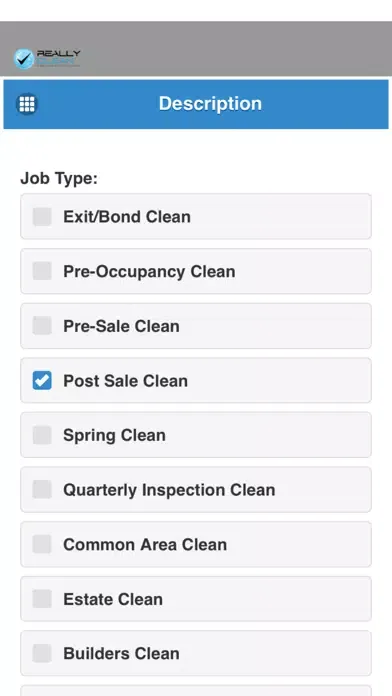The height and width of the screenshot is (696, 392).
Task: Check Quarterly Inspection Clean box
Action: (x=42, y=490)
